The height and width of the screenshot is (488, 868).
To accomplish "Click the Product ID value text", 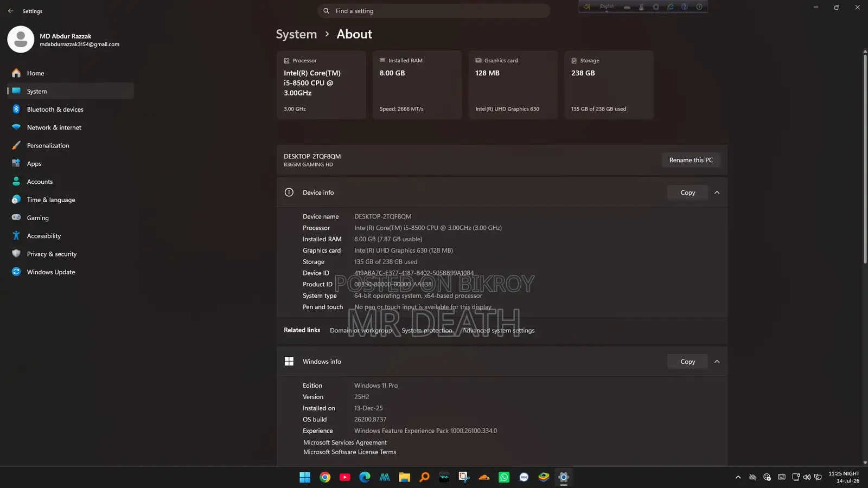I will tap(393, 284).
